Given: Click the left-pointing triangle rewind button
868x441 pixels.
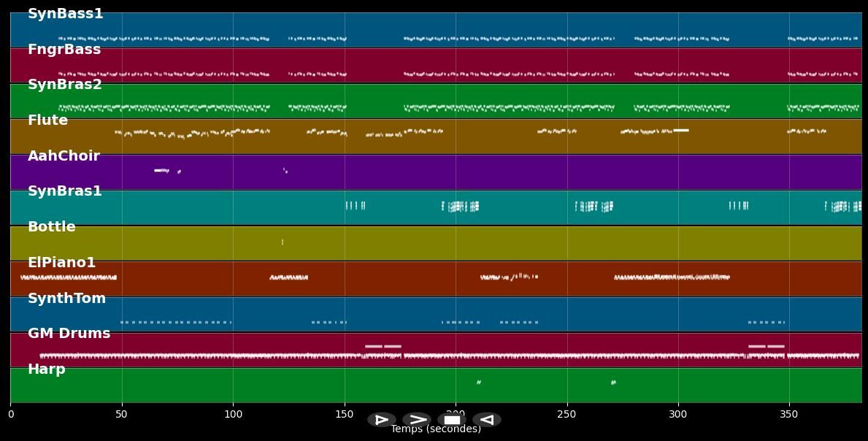Looking at the screenshot, I should pos(486,420).
